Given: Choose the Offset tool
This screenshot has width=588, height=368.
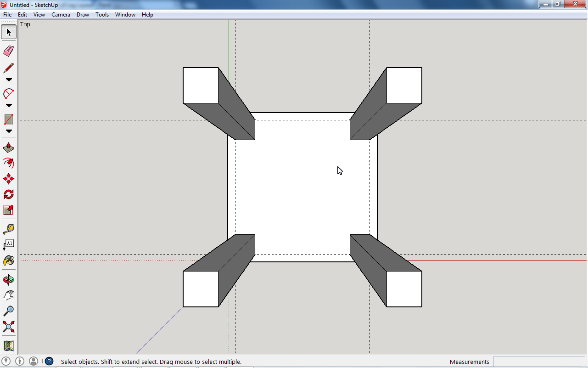Looking at the screenshot, I should click(9, 163).
